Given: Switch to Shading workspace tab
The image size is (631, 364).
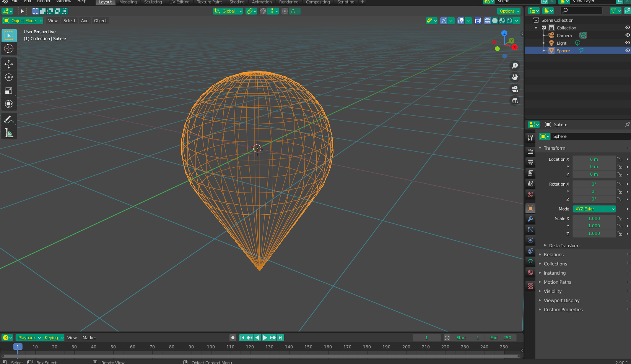Looking at the screenshot, I should pos(237,2).
